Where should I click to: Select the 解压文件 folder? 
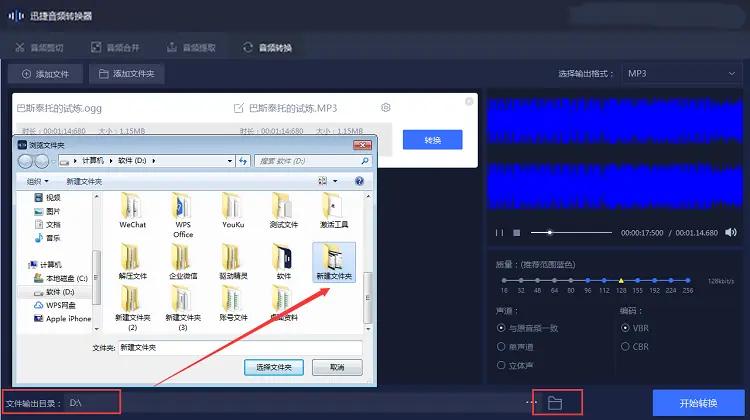point(132,262)
